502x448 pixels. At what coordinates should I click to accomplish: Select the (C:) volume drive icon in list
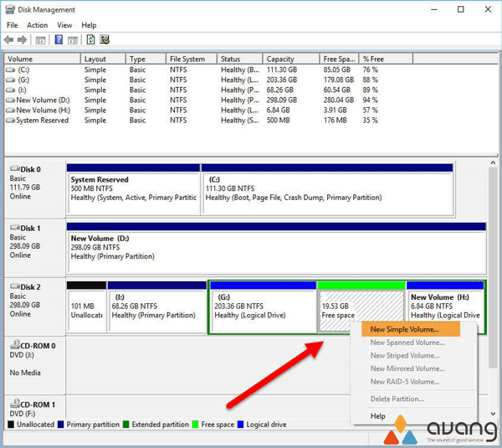10,70
